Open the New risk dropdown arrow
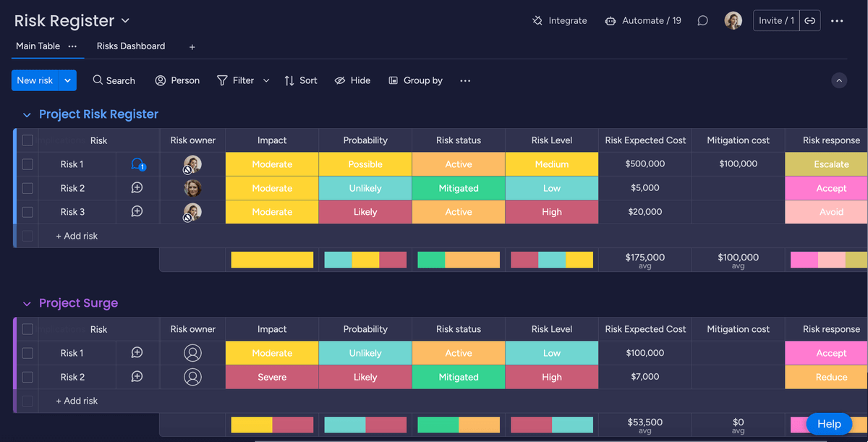 point(69,80)
